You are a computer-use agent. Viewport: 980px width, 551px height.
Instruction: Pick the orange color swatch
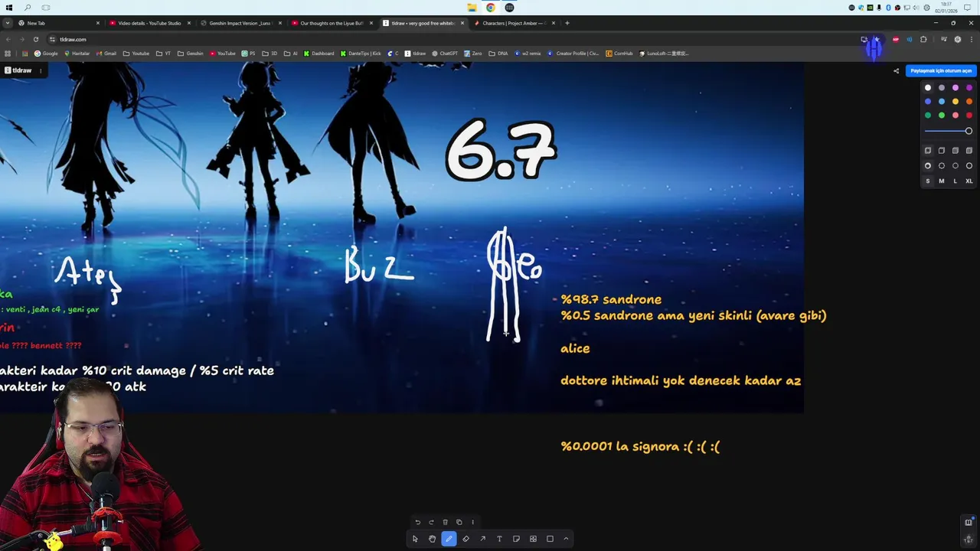coord(969,102)
